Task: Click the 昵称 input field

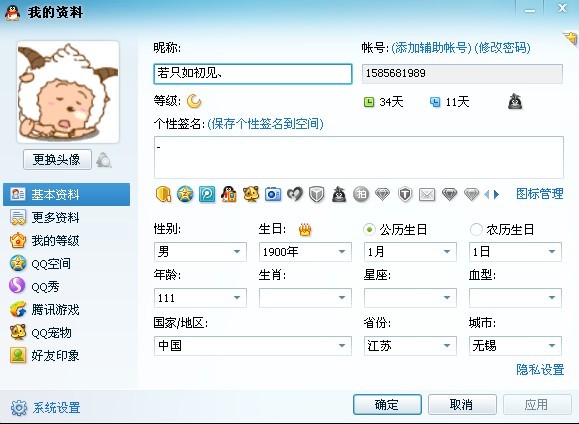Action: (x=253, y=74)
